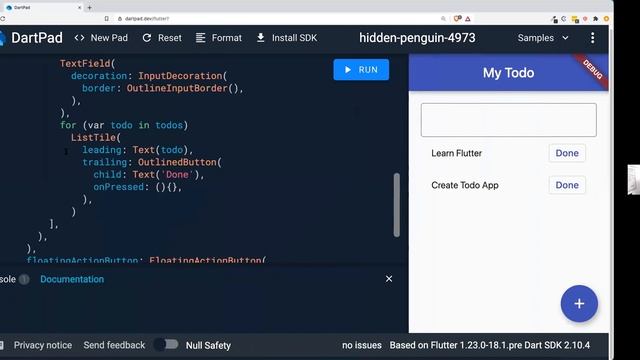Click 'decoration: InputDecoration(' code line
Image resolution: width=640 pixels, height=360 pixels.
(x=149, y=76)
